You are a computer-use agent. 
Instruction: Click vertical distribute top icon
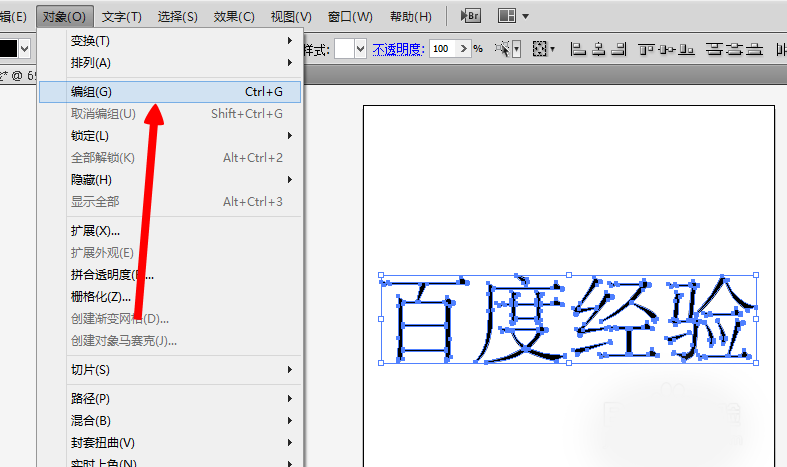714,49
